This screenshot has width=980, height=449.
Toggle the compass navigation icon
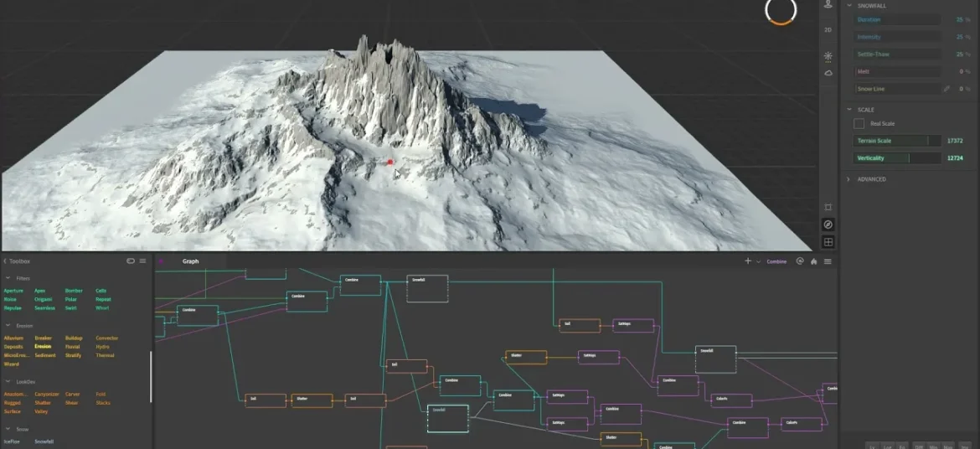pos(828,224)
